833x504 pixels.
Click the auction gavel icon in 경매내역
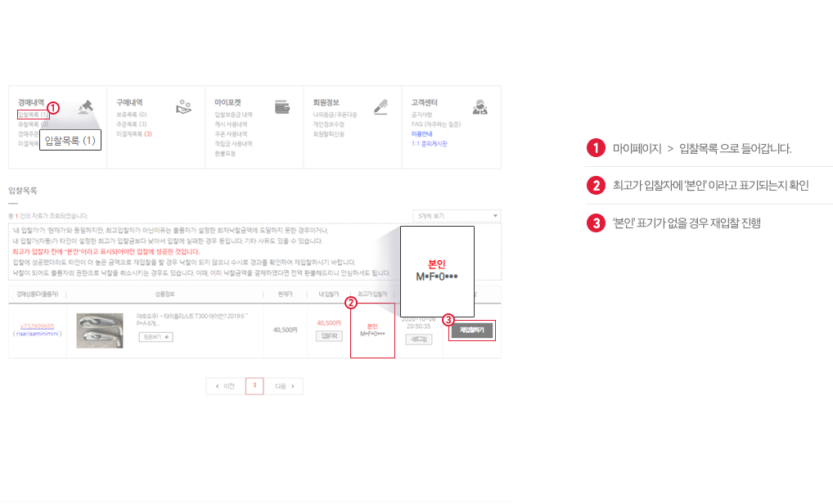tap(86, 106)
